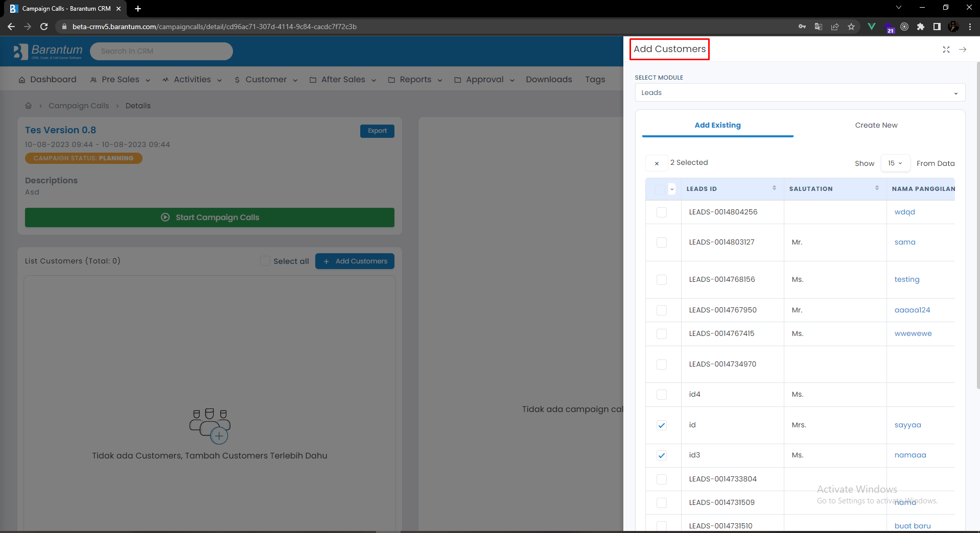Go to Dashboard in the nav bar
980x533 pixels.
coord(48,79)
